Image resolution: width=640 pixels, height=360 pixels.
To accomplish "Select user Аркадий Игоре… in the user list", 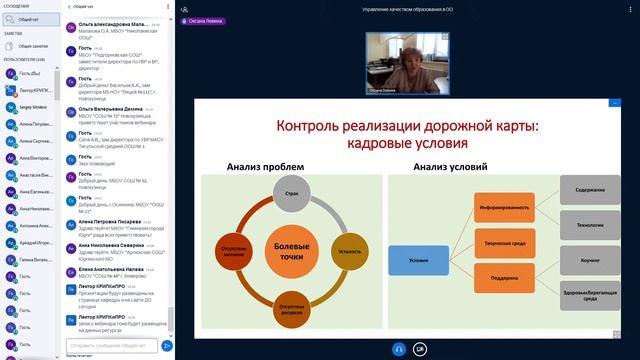I will 29,243.
